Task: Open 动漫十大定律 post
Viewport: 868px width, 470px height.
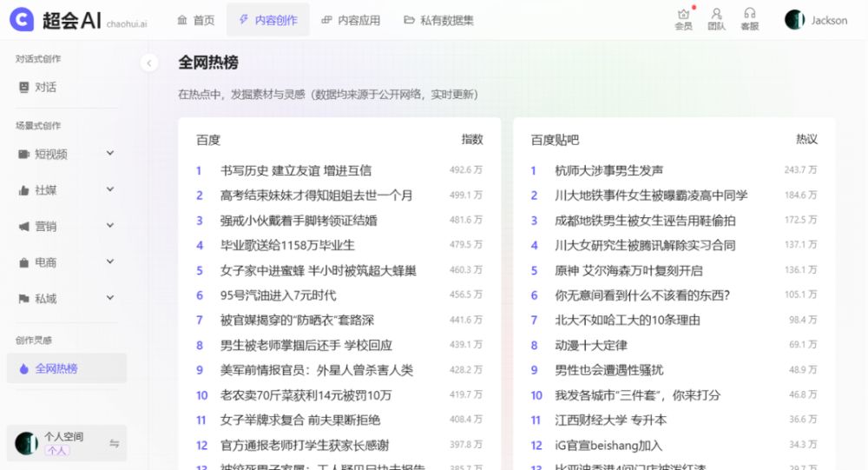Action: [x=590, y=345]
